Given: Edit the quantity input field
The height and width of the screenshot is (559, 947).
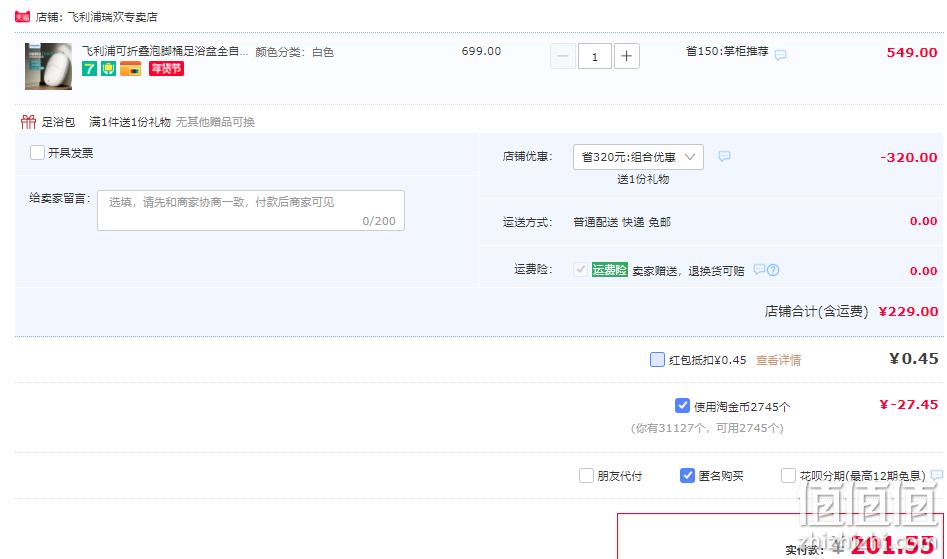Looking at the screenshot, I should [x=594, y=56].
